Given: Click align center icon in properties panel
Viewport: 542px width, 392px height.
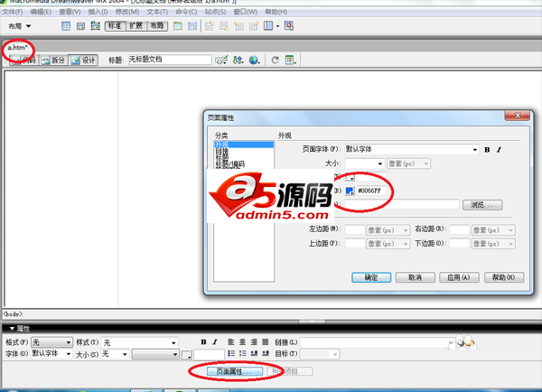Looking at the screenshot, I should [242, 342].
